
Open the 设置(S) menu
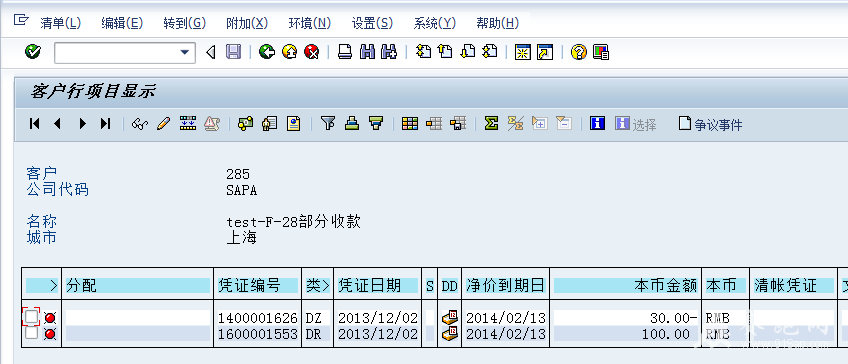pos(373,23)
